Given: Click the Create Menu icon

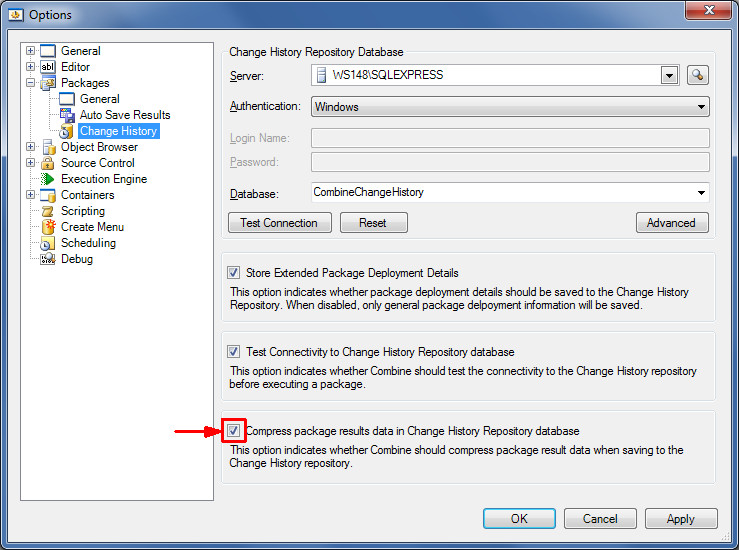Looking at the screenshot, I should pyautogui.click(x=48, y=227).
